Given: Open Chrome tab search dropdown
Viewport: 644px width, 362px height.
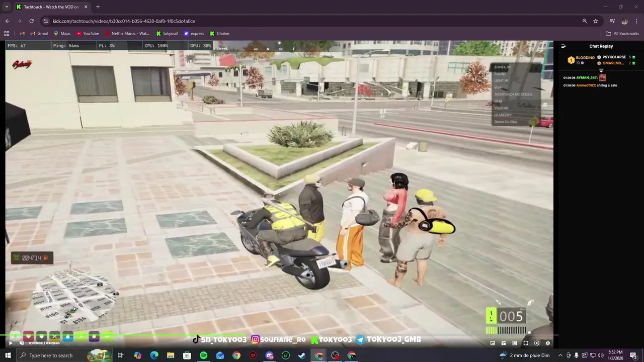Looking at the screenshot, I should coord(7,7).
